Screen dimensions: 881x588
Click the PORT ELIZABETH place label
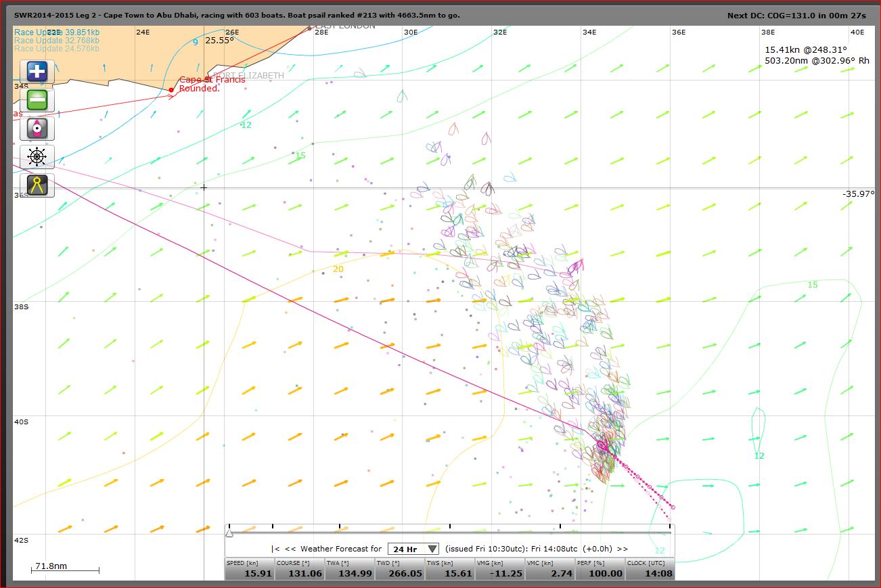[x=248, y=76]
